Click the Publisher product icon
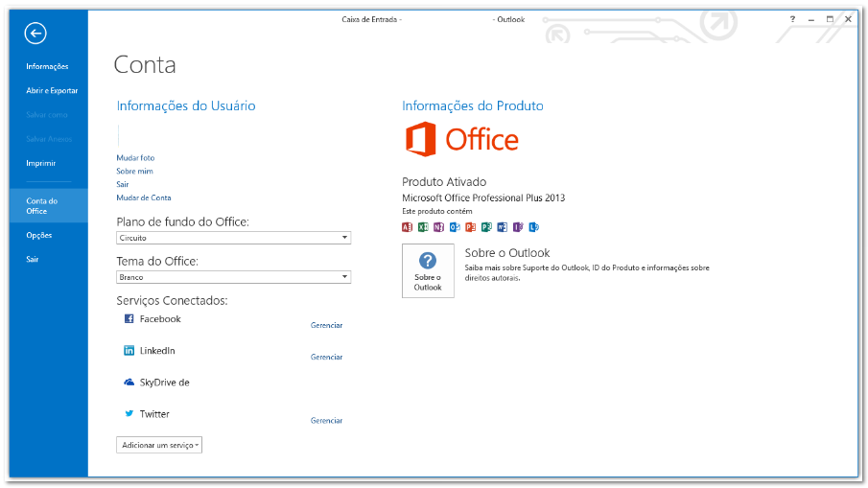Viewport: 868px width, 488px height. pyautogui.click(x=486, y=227)
